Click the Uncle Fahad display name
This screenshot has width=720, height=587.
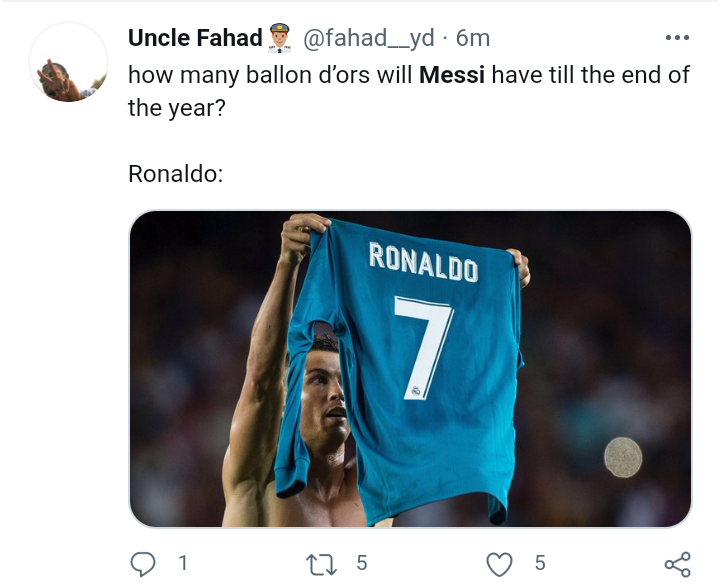195,38
